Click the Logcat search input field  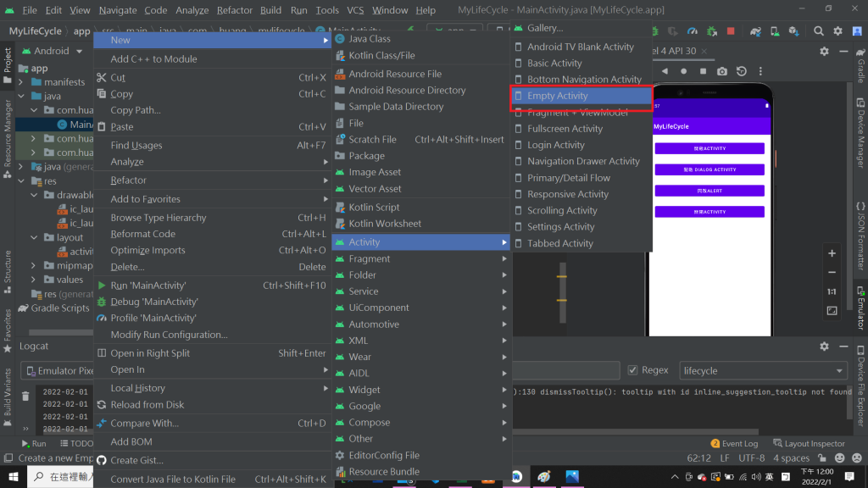point(565,371)
